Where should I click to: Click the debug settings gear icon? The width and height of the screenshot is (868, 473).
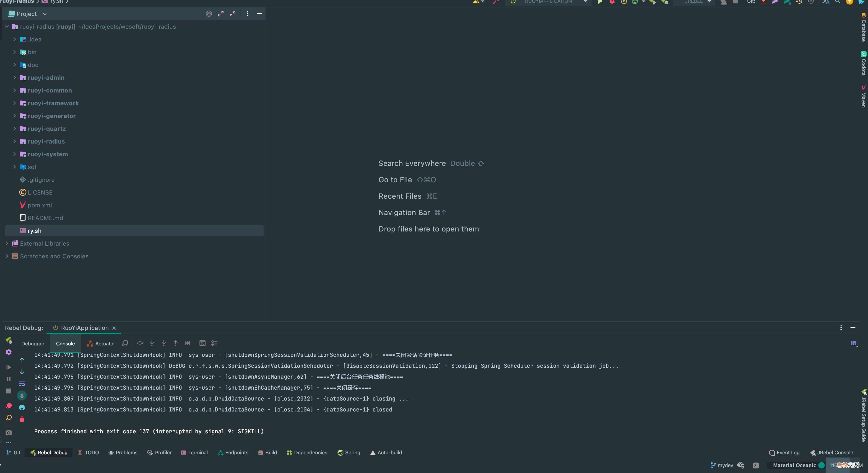tap(9, 352)
